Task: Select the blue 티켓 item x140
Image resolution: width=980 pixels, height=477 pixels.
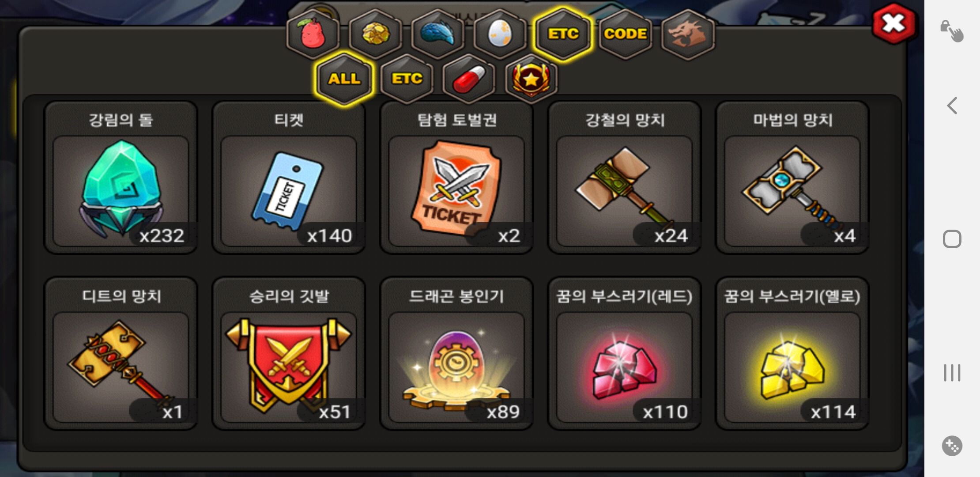Action: coord(289,178)
